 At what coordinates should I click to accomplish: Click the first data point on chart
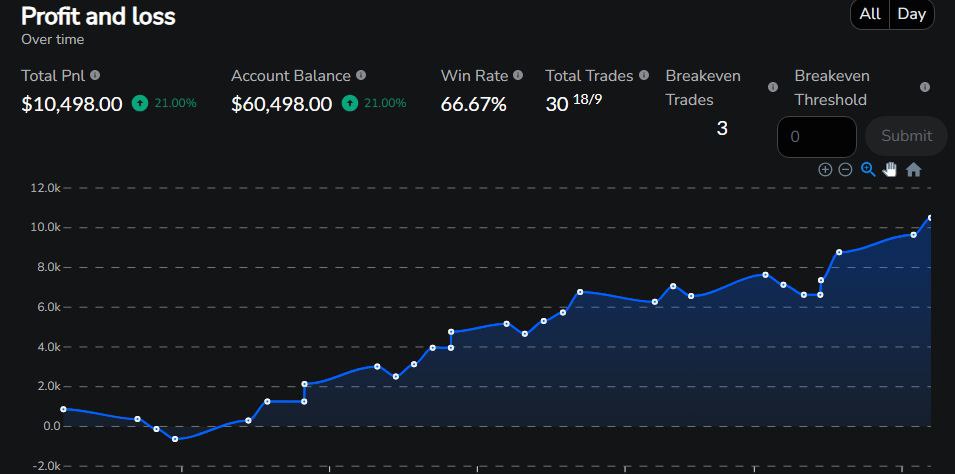(x=63, y=409)
